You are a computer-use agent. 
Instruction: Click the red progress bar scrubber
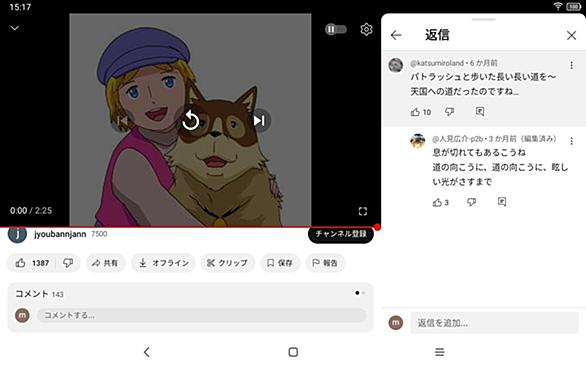click(377, 227)
